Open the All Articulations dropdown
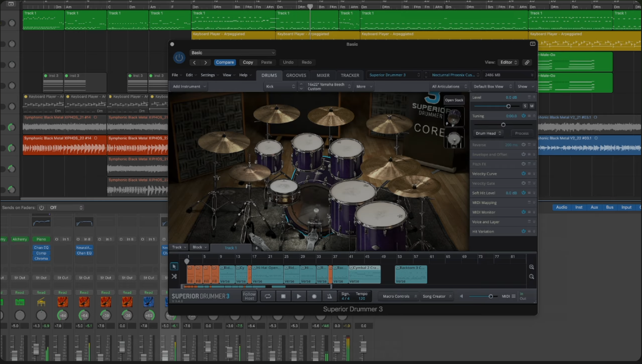This screenshot has height=364, width=642. click(449, 87)
